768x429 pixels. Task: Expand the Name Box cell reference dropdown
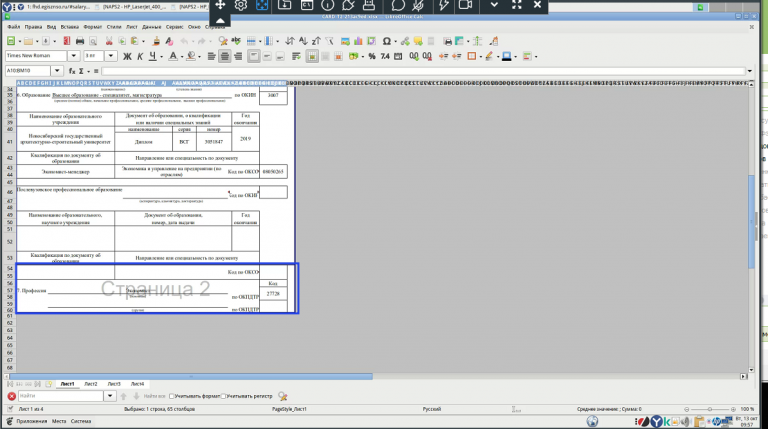pyautogui.click(x=57, y=71)
